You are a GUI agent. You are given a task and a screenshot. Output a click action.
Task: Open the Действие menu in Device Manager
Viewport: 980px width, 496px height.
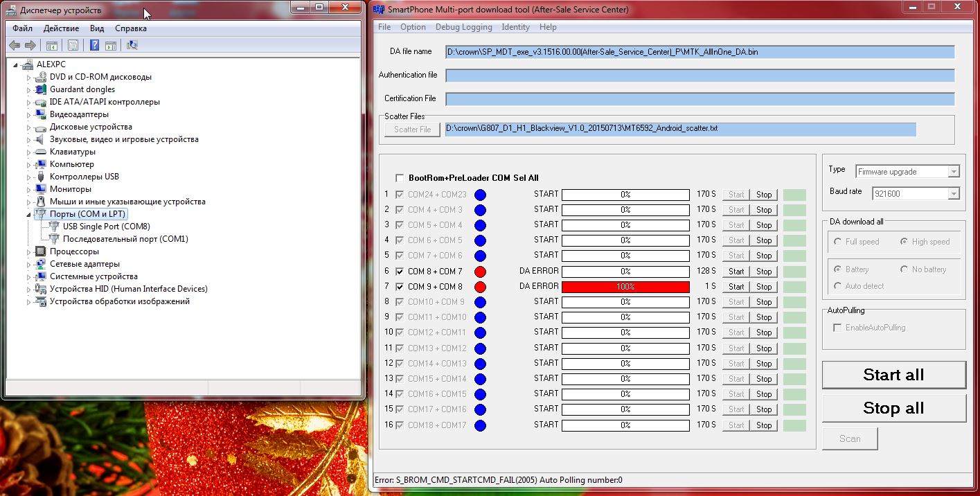coord(61,28)
